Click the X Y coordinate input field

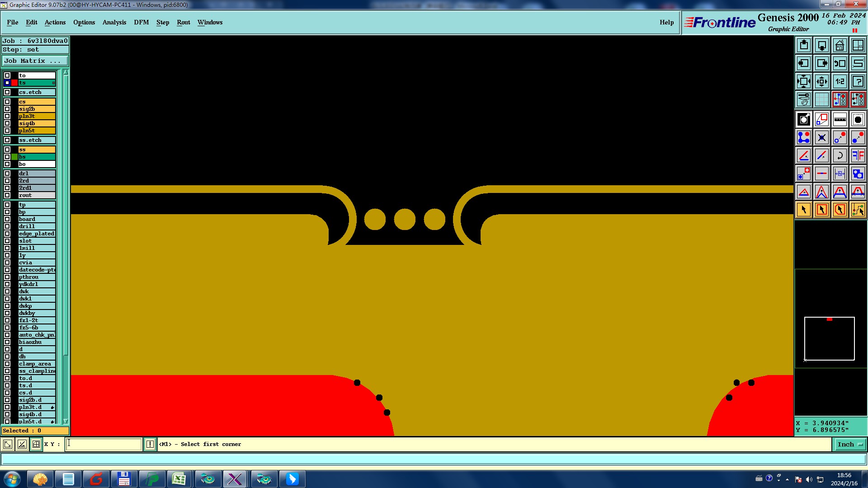point(104,445)
